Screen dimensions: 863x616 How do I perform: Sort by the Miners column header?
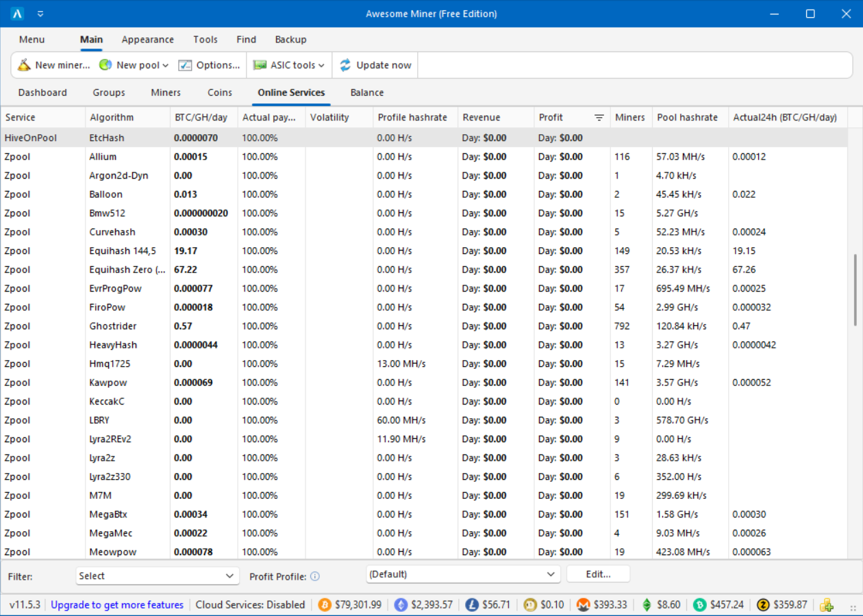click(631, 118)
